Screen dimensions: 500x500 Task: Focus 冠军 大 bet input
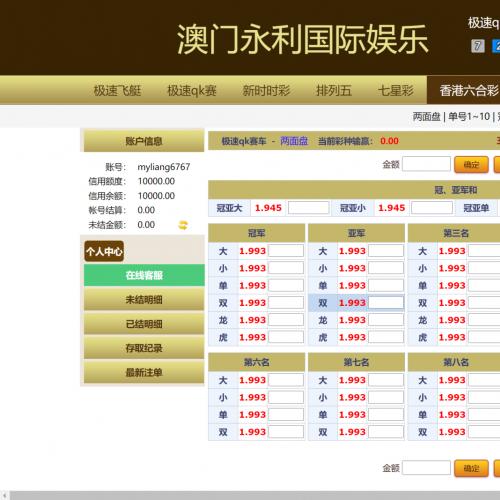coord(286,251)
